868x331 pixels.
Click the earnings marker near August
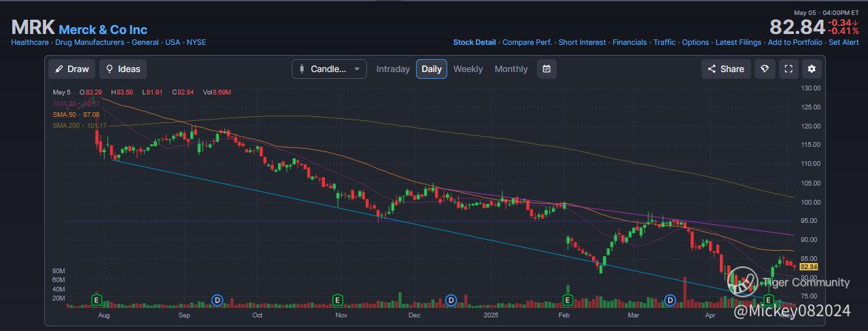pyautogui.click(x=97, y=300)
